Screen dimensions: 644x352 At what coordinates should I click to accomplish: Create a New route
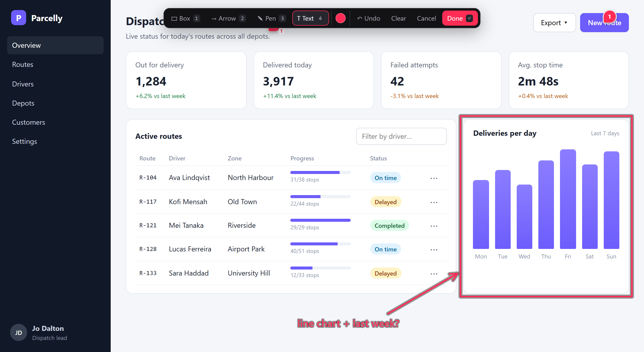click(x=604, y=23)
